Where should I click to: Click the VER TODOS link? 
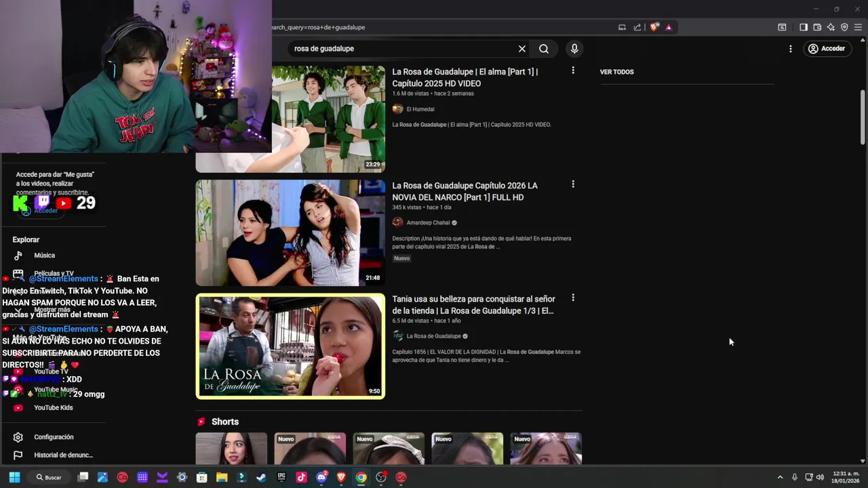(617, 72)
